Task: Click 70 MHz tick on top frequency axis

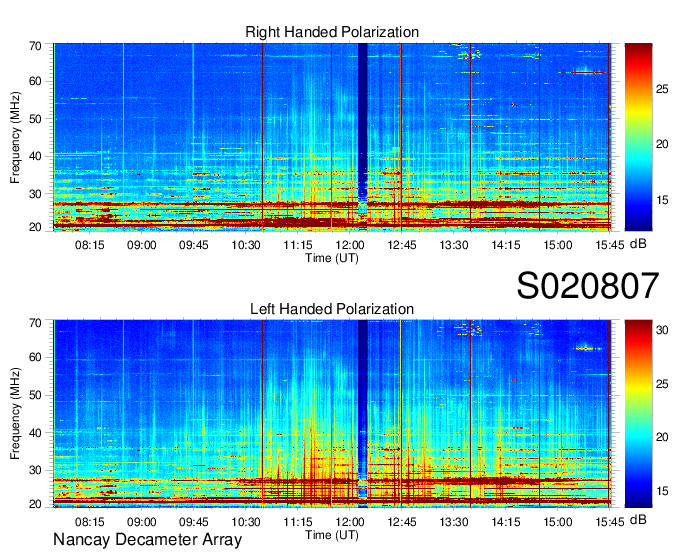Action: click(x=35, y=46)
